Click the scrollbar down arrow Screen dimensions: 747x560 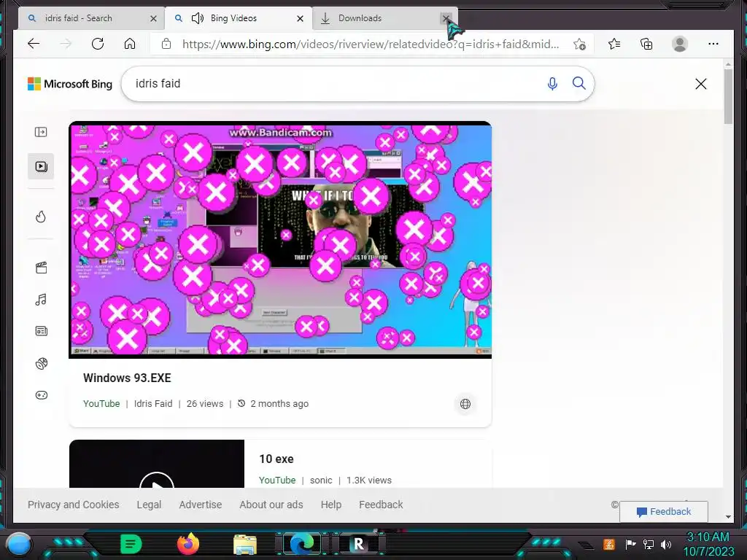pos(728,517)
